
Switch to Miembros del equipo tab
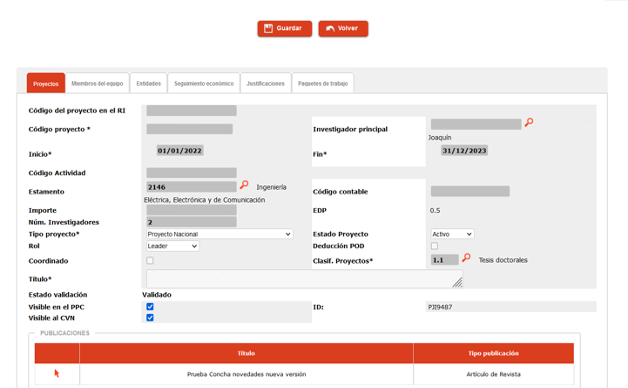(x=97, y=83)
